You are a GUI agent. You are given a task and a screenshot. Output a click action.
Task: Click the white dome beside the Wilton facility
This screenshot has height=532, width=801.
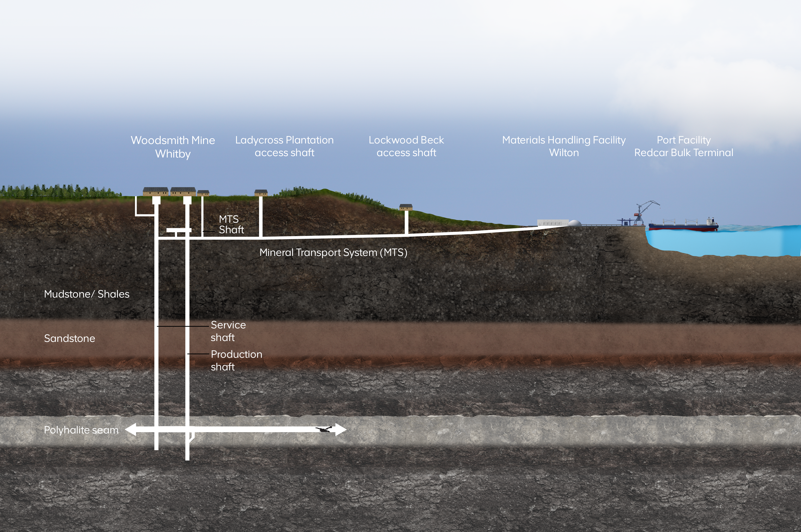point(574,223)
